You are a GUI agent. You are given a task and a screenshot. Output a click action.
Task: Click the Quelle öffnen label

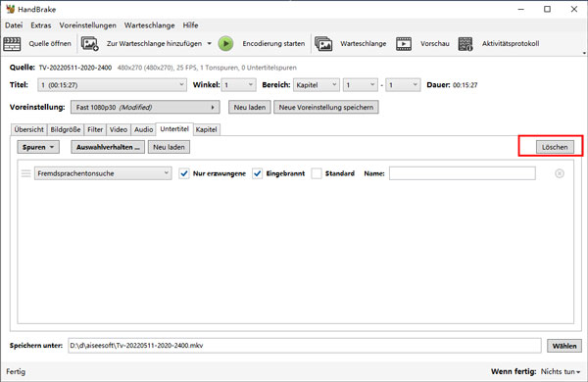pos(50,44)
